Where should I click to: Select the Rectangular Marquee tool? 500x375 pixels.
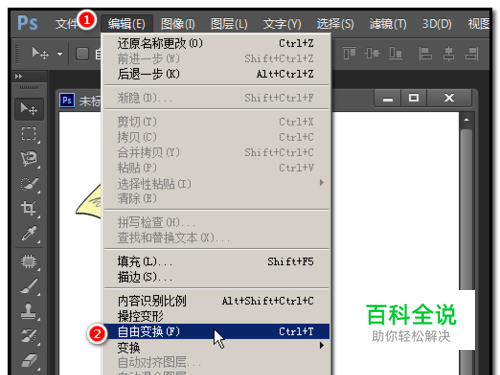pos(29,134)
